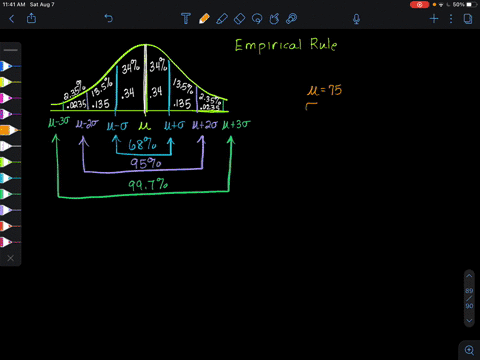Open the share/export menu
The height and width of the screenshot is (360, 480).
[x=31, y=18]
